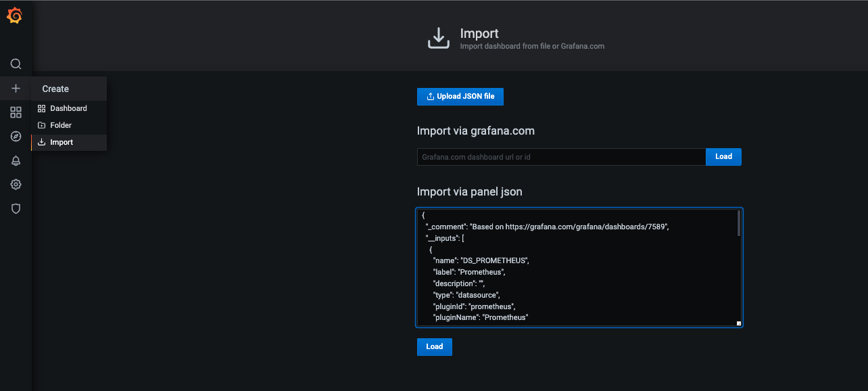Click the Create plus icon in sidebar
Screen dimensions: 868x391
click(16, 89)
